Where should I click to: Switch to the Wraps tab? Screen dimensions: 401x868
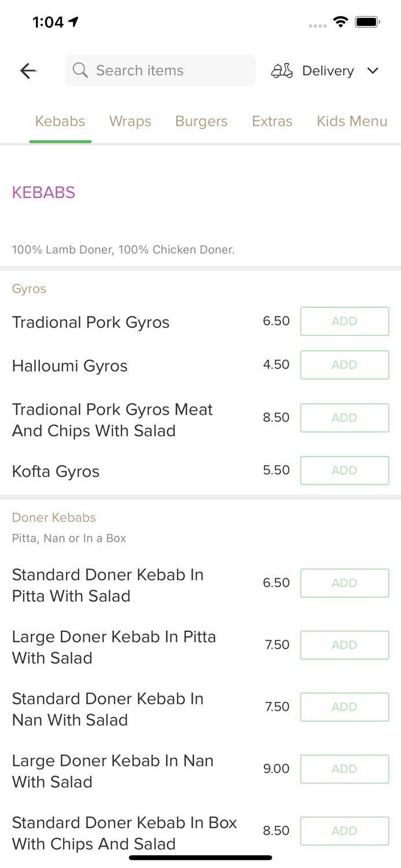click(130, 121)
